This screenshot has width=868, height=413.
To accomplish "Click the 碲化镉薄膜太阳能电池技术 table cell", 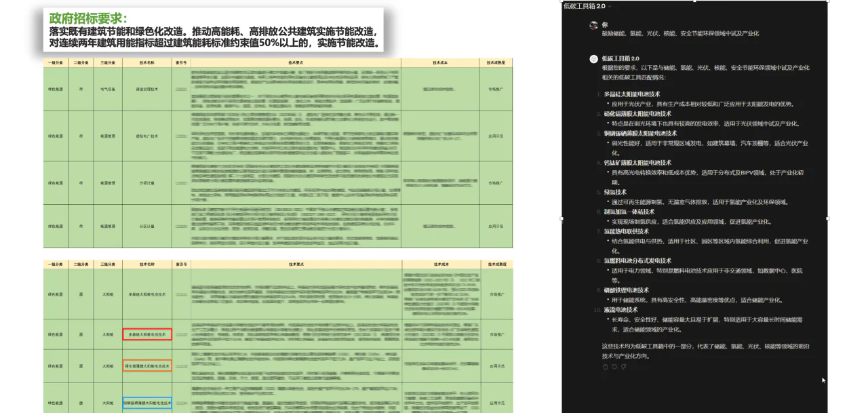I will point(147,366).
